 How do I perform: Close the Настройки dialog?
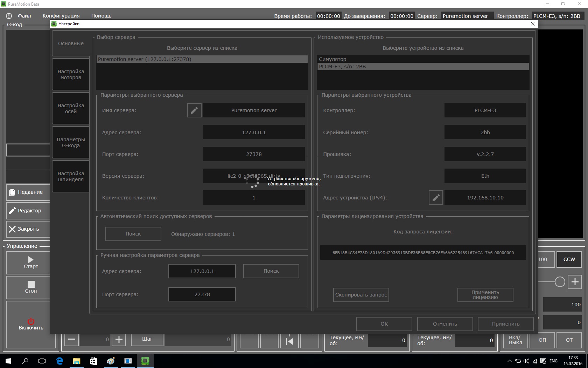click(x=532, y=24)
